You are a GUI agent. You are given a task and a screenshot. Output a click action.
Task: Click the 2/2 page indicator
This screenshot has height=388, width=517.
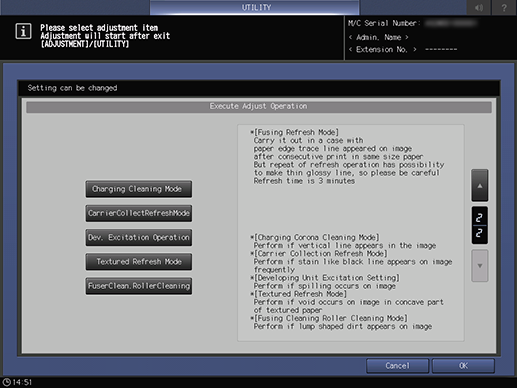coord(480,225)
